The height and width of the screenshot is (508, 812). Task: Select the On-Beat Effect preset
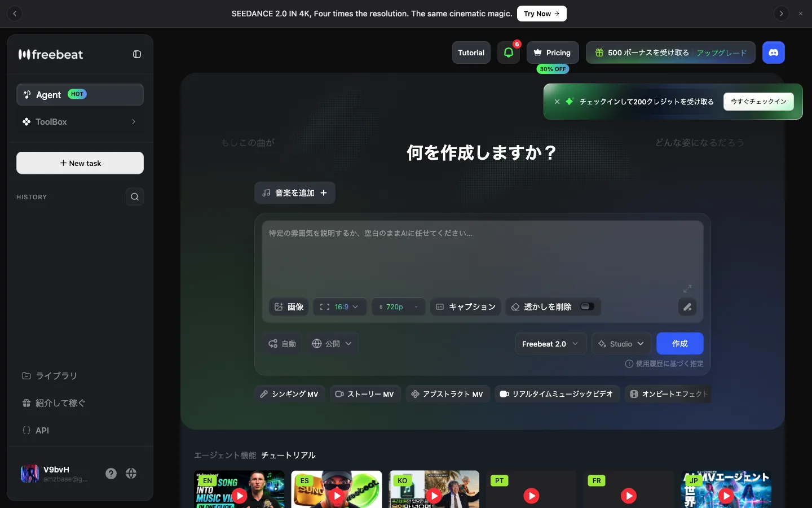[x=668, y=394]
